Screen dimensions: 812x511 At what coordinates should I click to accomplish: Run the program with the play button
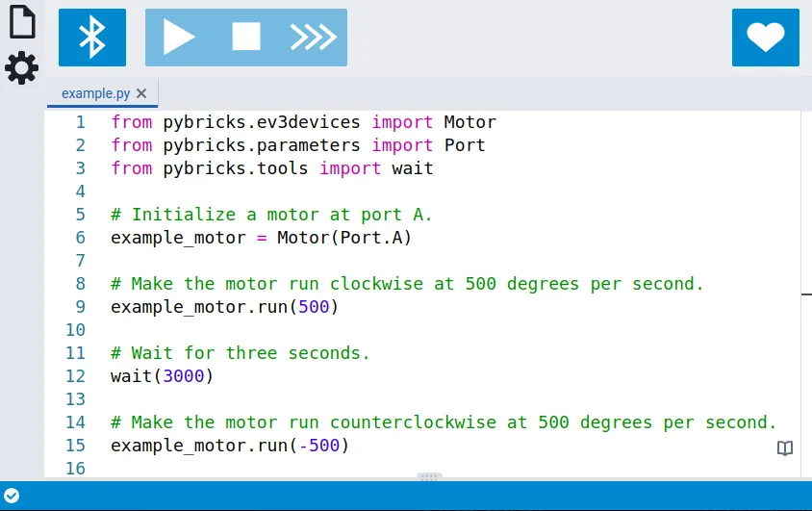click(179, 38)
